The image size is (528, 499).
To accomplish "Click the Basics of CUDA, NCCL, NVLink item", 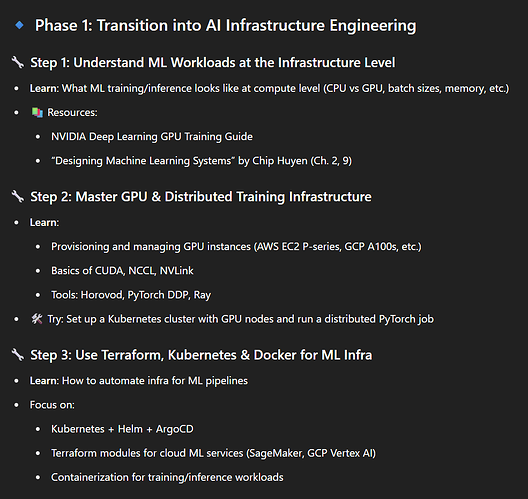I will pyautogui.click(x=122, y=271).
